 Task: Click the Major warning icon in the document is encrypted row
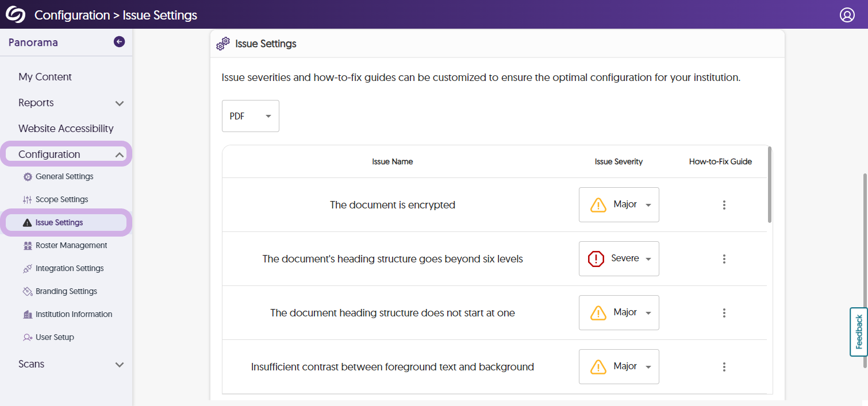[x=598, y=205]
